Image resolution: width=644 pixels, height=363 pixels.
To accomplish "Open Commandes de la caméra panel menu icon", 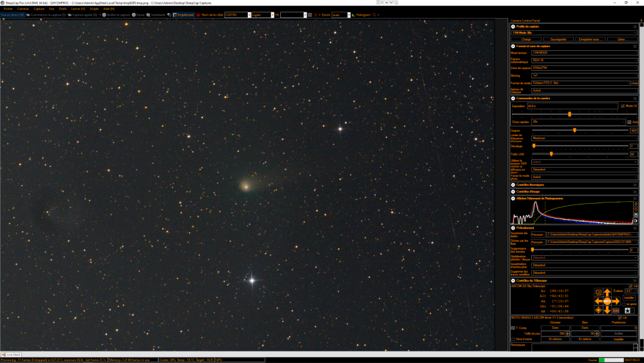I will point(635,98).
